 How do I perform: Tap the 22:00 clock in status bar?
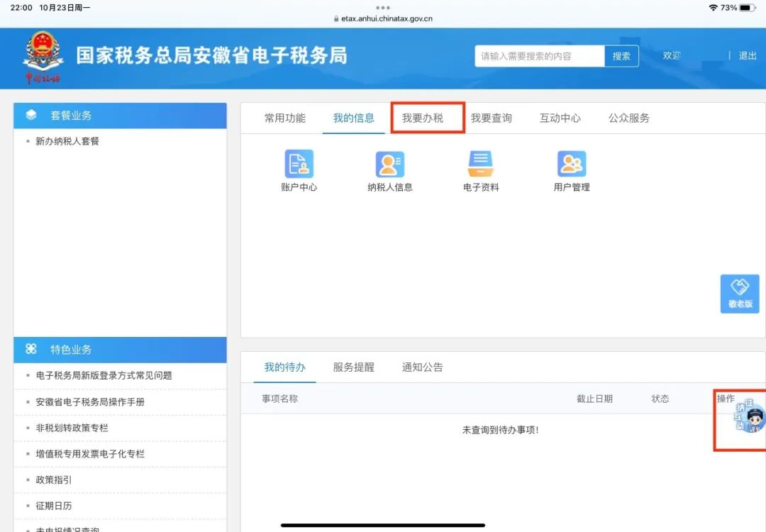point(21,8)
